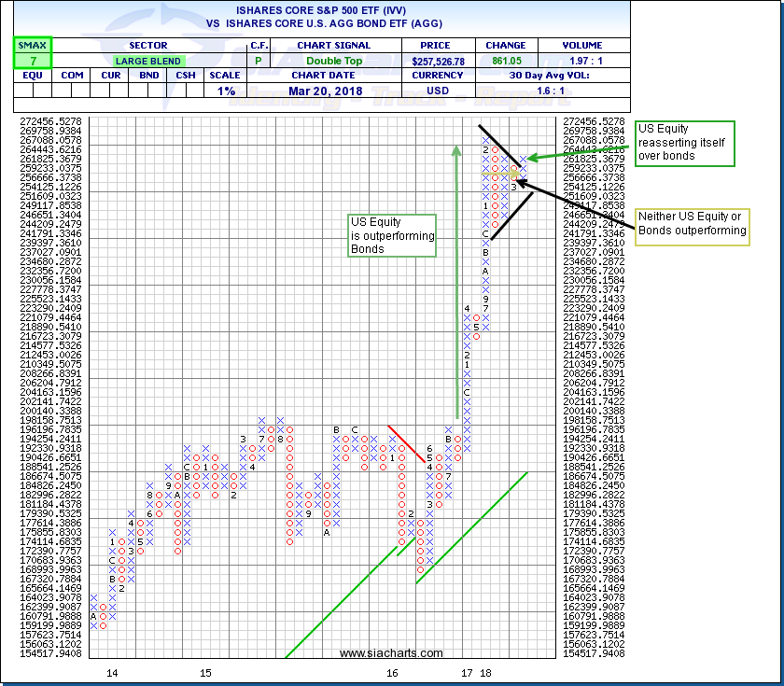The height and width of the screenshot is (686, 784).
Task: Click the year 16 label on x-axis
Action: 391,672
